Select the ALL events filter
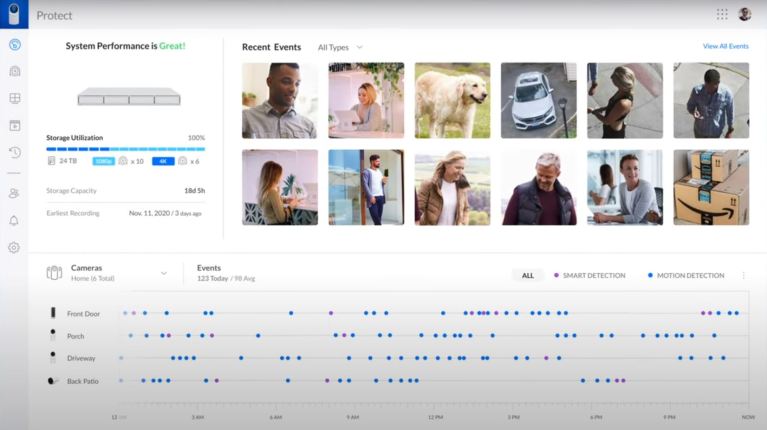The width and height of the screenshot is (767, 430). [528, 275]
